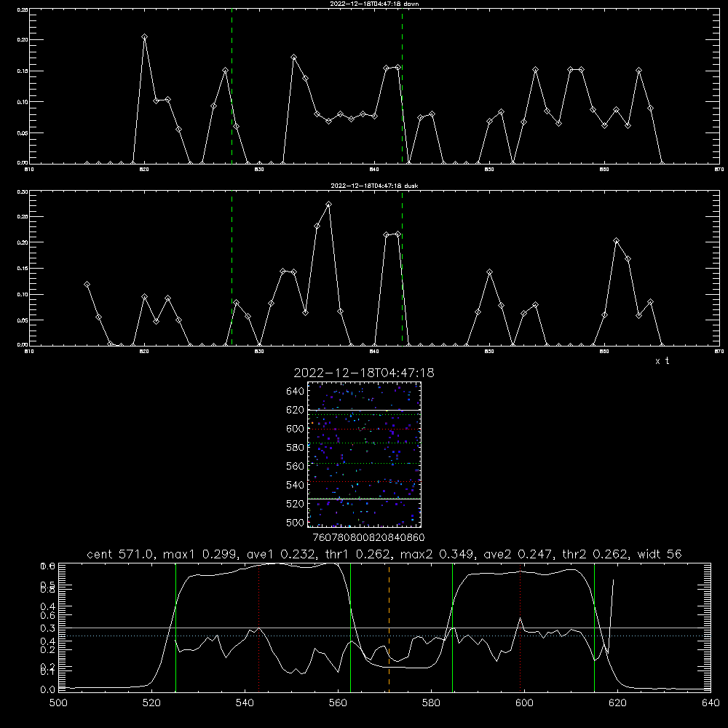This screenshot has height=728, width=728.
Task: Click the red dotted line near 599 in bottom plot
Action: (520, 627)
